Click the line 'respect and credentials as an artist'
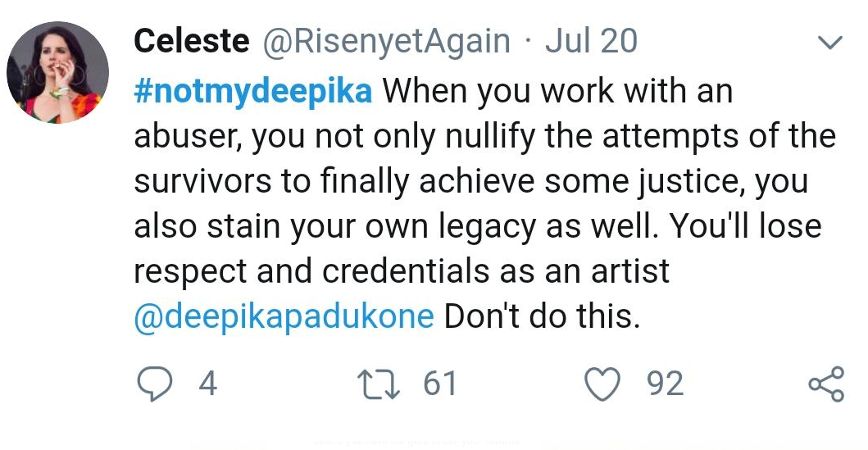The height and width of the screenshot is (450, 868). [x=402, y=271]
